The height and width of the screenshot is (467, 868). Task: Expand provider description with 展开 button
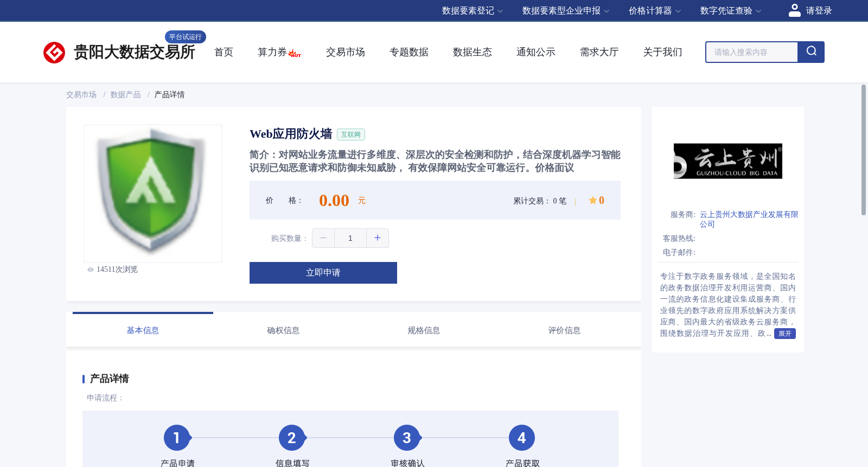coord(785,334)
